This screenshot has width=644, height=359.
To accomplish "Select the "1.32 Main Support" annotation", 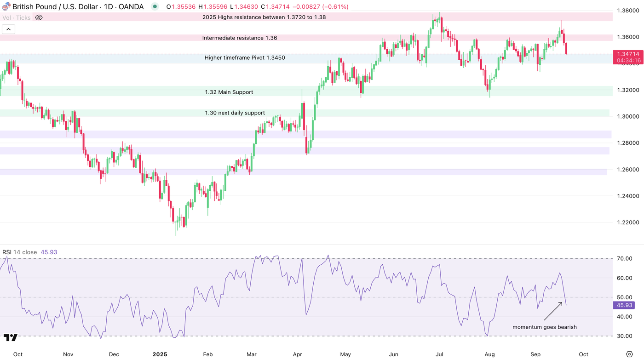I will pos(229,92).
